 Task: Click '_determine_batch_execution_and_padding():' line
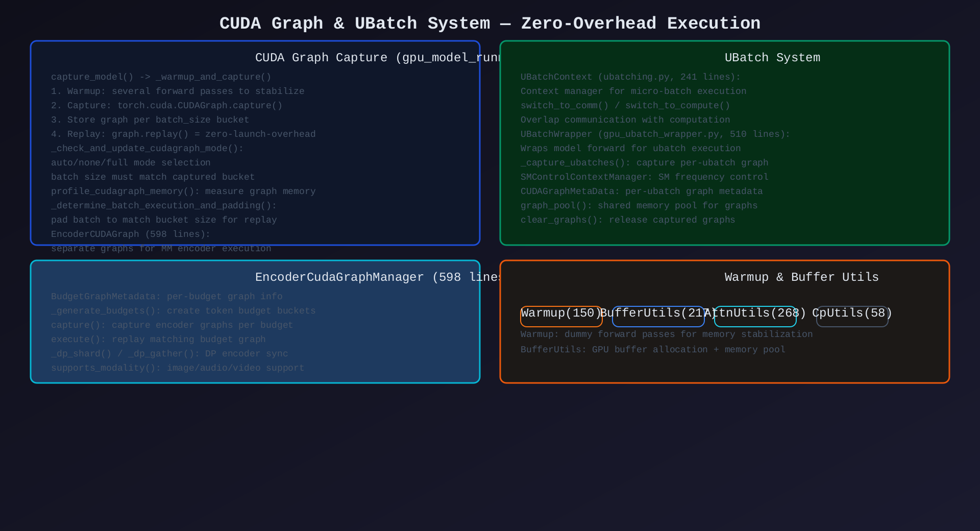pyautogui.click(x=164, y=206)
